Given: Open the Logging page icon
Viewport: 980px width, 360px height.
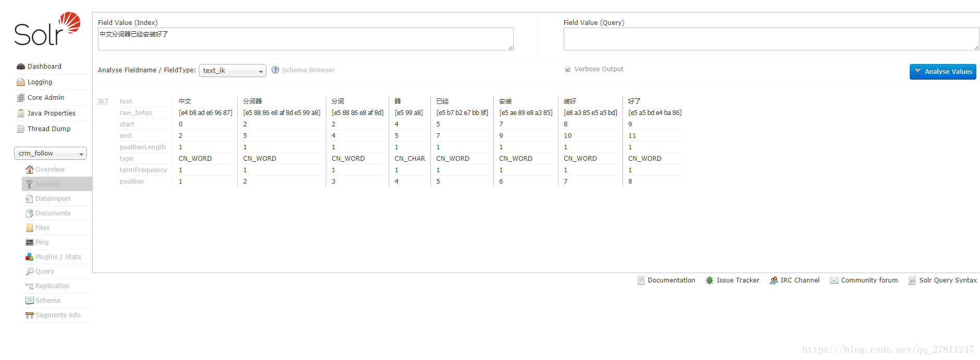Looking at the screenshot, I should coord(21,82).
